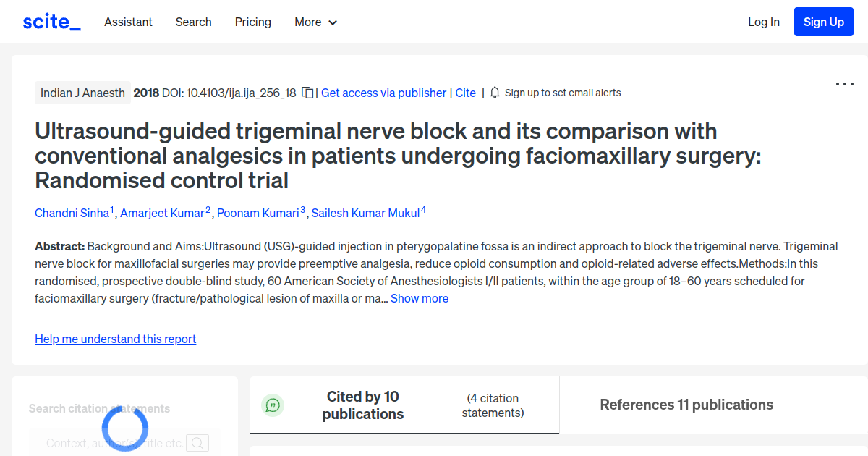868x456 pixels.
Task: Open the Pricing page
Action: click(252, 22)
